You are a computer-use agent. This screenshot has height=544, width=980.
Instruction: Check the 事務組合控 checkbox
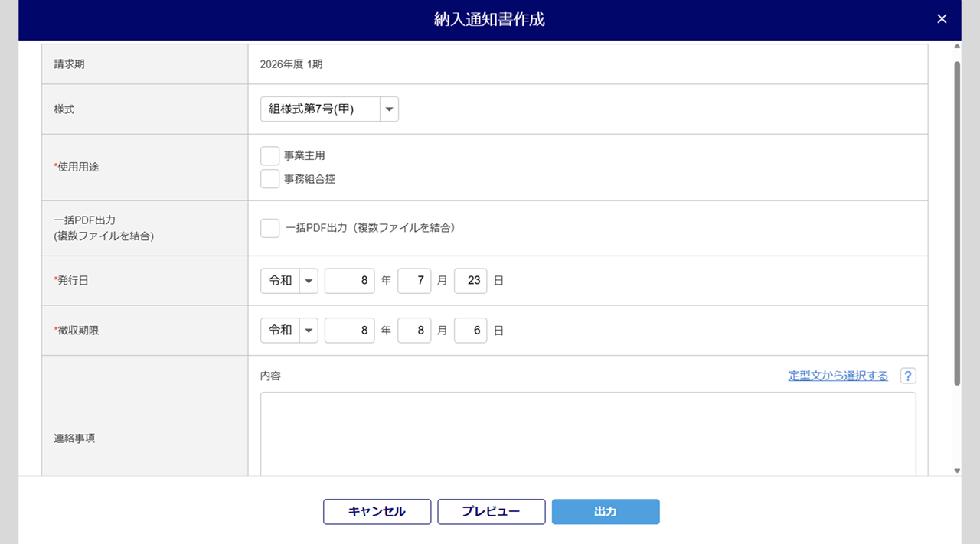click(x=269, y=179)
